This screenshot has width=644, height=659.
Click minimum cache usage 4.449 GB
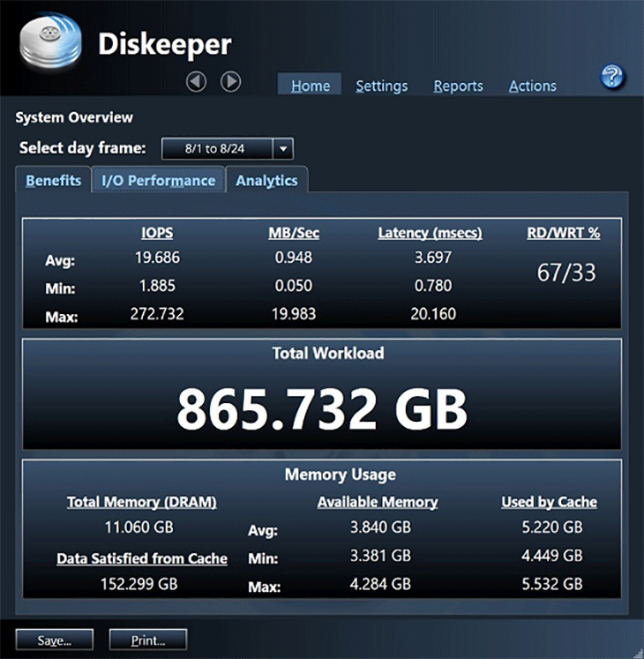tap(552, 556)
